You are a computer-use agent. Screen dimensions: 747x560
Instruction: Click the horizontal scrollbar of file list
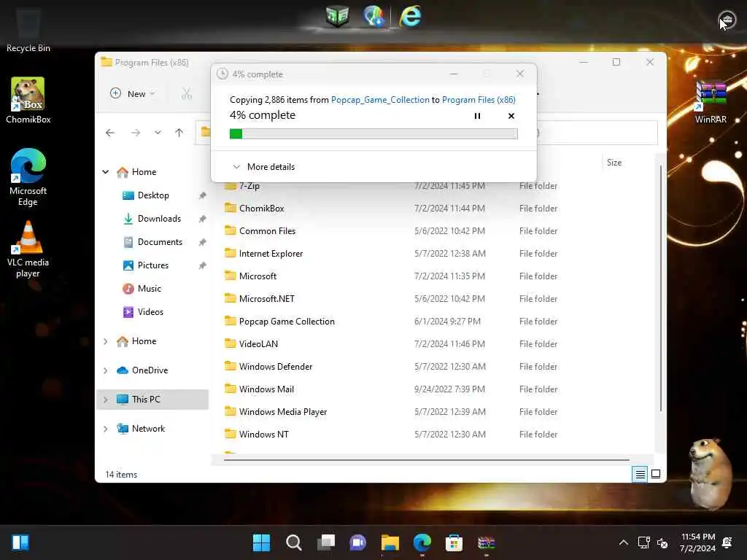[x=426, y=460]
